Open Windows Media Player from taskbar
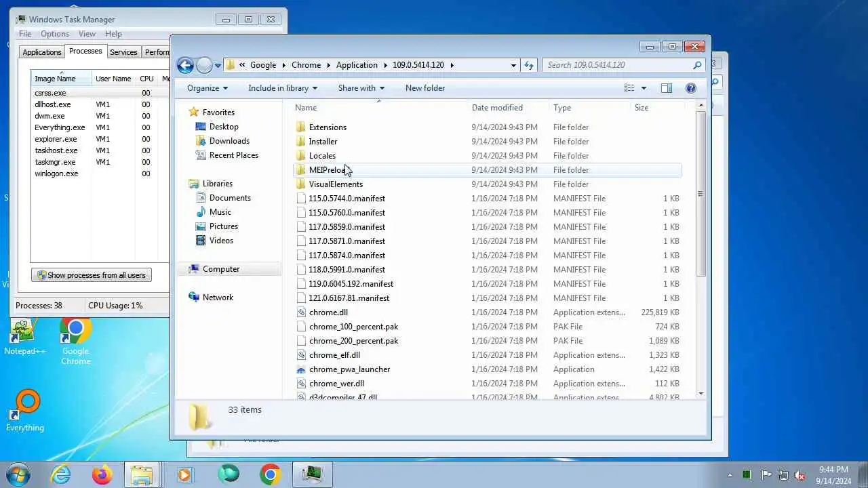The width and height of the screenshot is (868, 488). coord(184,474)
